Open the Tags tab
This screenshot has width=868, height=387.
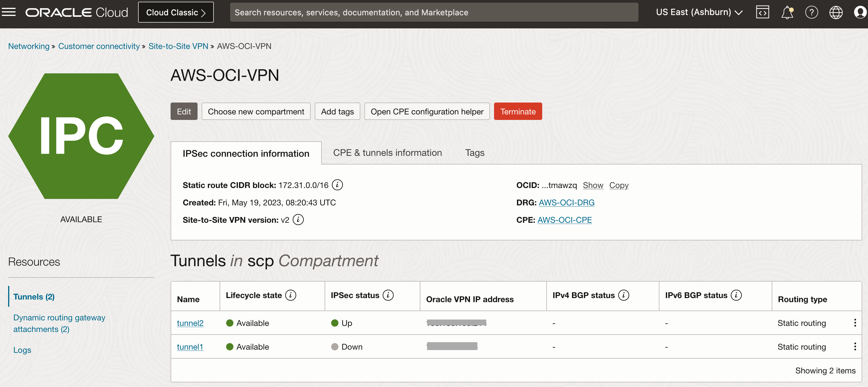coord(474,153)
